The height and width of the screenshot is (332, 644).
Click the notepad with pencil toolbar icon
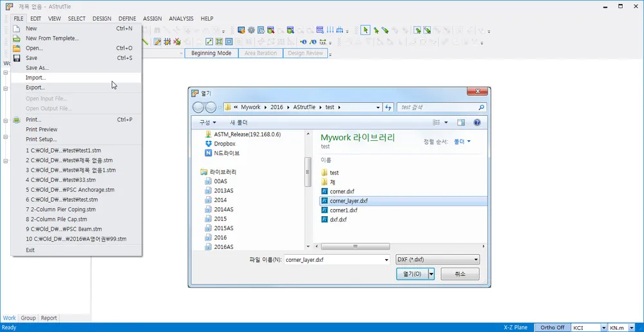coord(157,41)
